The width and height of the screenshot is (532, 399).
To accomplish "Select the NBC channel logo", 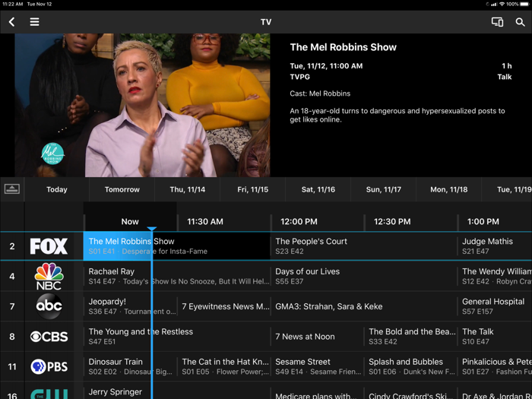I will pyautogui.click(x=49, y=276).
